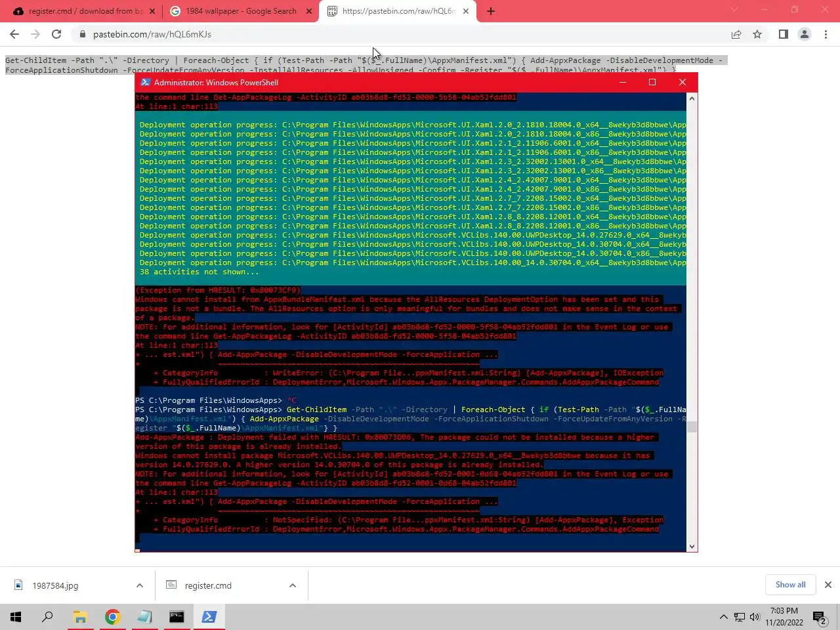Open the notification center
840x630 pixels.
point(819,617)
